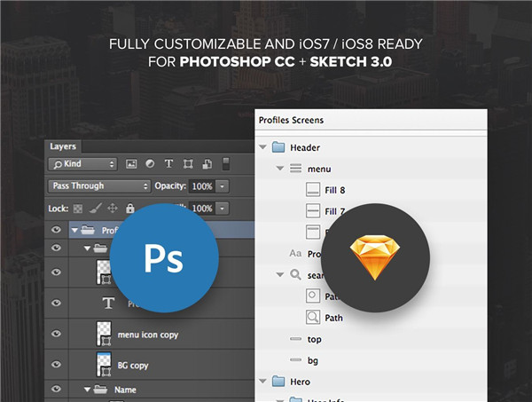Click the Fill 8 layer preview icon
Screen dimensions: 532x402
(313, 189)
